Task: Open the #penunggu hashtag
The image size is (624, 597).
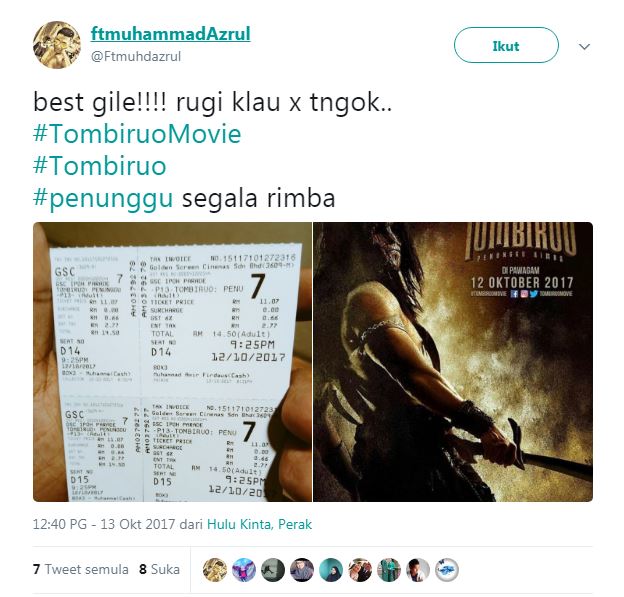Action: 103,199
